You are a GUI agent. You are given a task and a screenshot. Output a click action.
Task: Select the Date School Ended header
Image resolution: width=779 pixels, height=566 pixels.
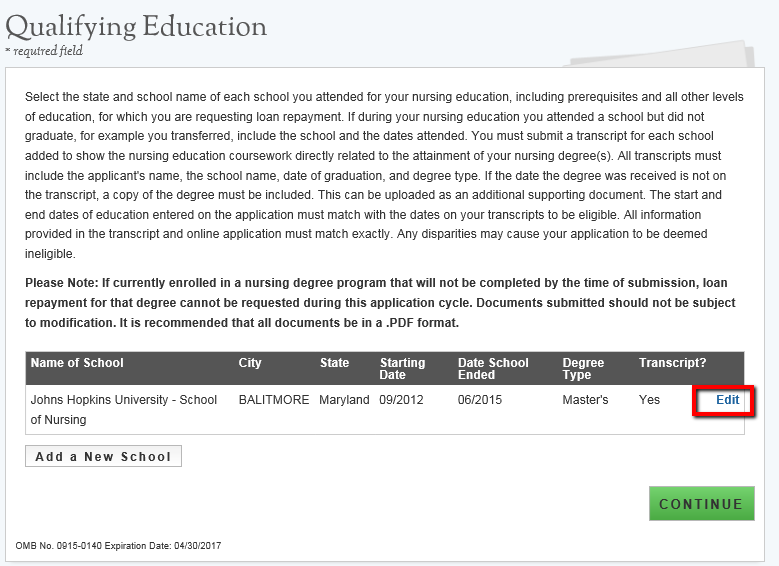(x=491, y=369)
